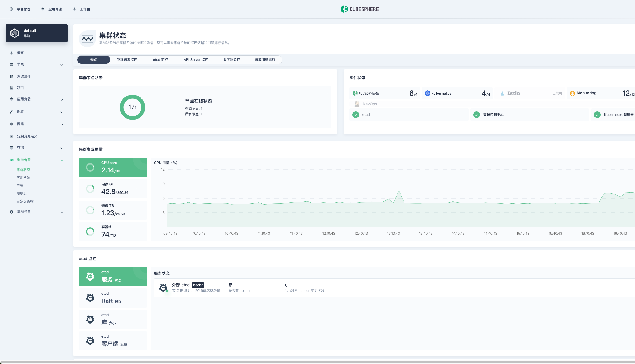Viewport: 635px width, 364px height.
Task: Click the default cluster hexagon icon
Action: click(x=15, y=33)
